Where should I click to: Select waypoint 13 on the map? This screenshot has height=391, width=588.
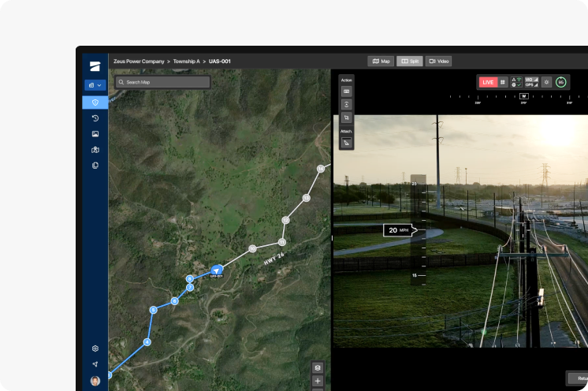[307, 198]
